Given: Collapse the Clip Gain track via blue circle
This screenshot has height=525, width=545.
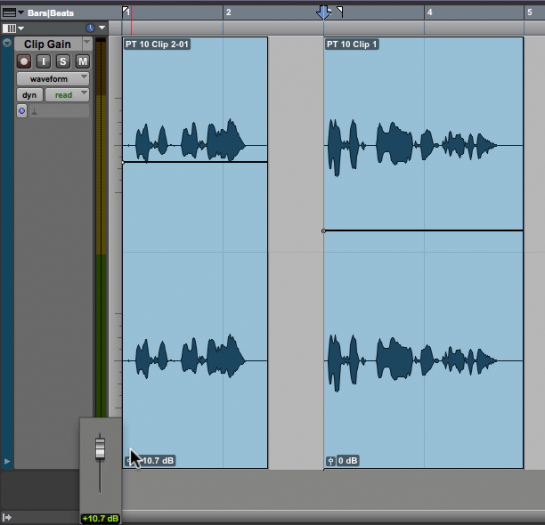Looking at the screenshot, I should click(7, 43).
